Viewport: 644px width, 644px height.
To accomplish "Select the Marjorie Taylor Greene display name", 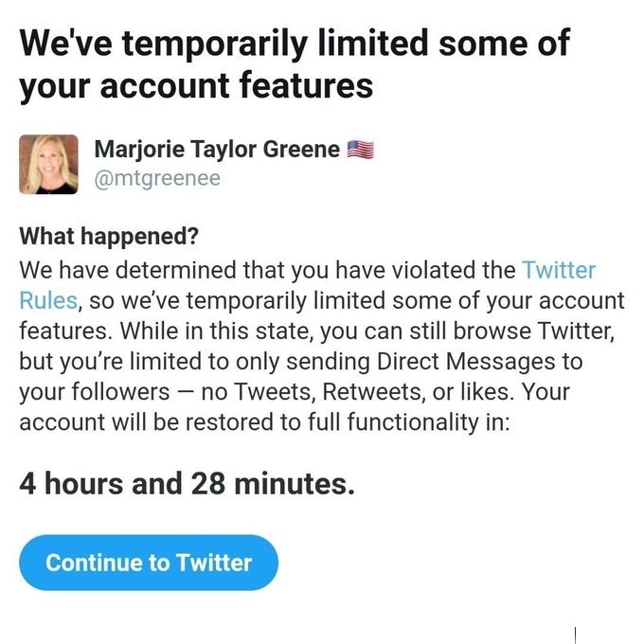I will (217, 149).
